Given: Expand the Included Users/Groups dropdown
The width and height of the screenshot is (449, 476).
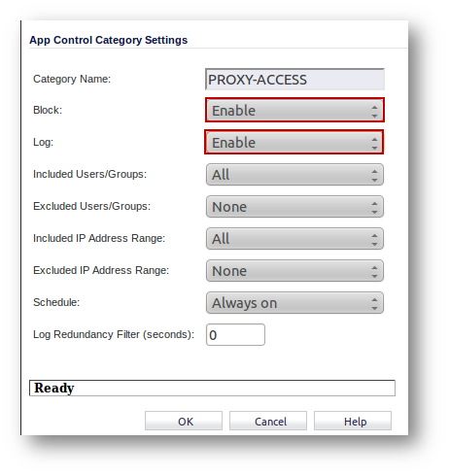Looking at the screenshot, I should (294, 175).
